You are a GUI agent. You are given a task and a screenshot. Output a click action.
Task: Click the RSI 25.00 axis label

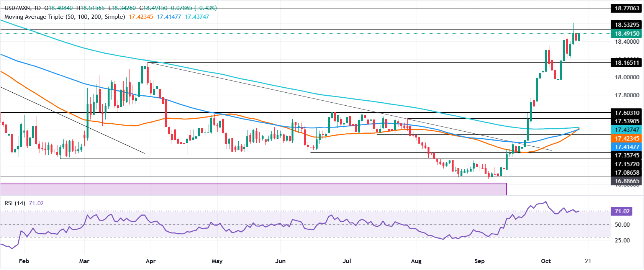[622, 241]
